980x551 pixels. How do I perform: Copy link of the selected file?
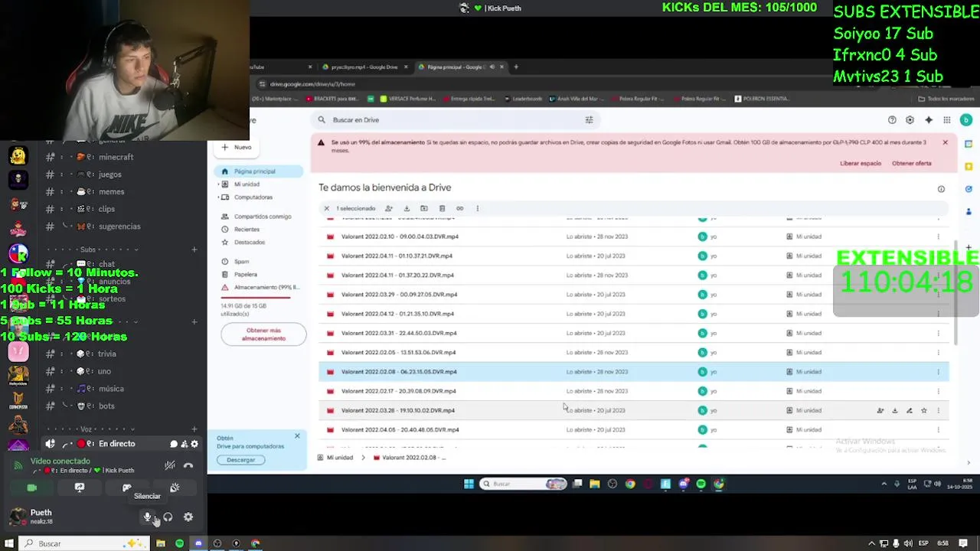tap(459, 208)
